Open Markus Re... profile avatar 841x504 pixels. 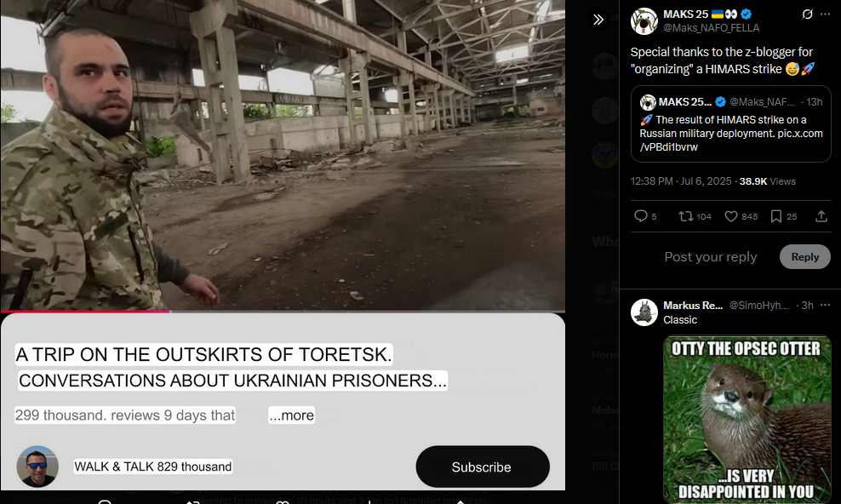tap(644, 312)
